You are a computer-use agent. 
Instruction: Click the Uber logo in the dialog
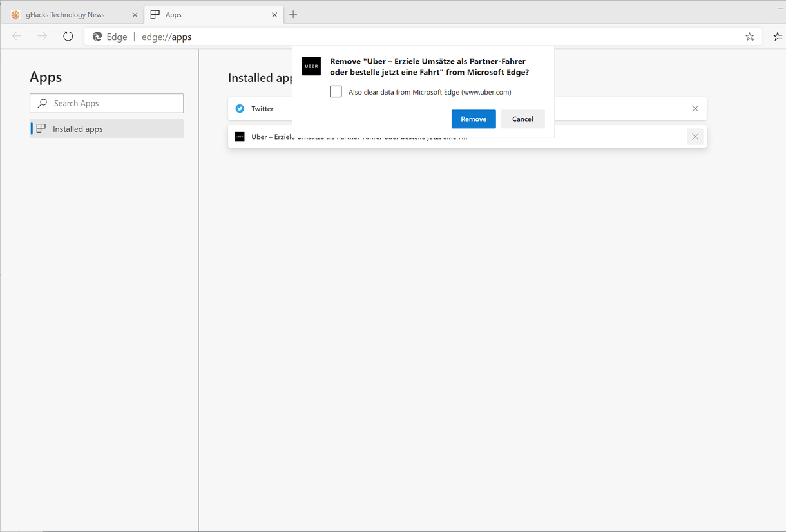pyautogui.click(x=311, y=66)
